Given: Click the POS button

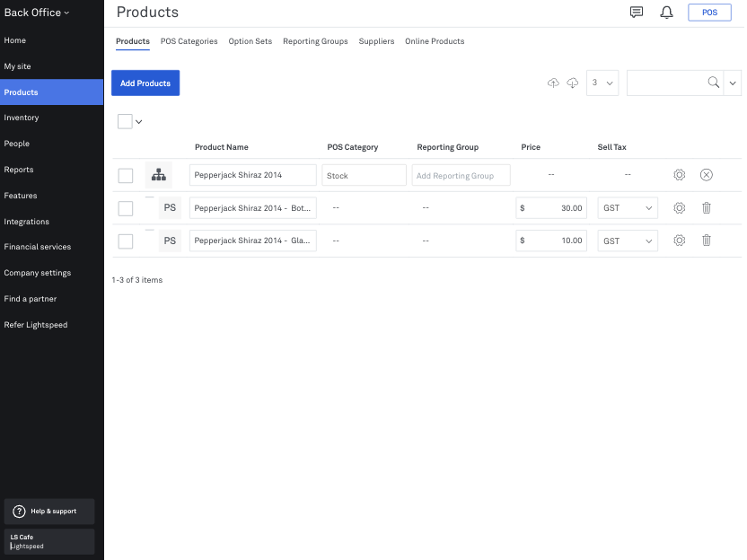Looking at the screenshot, I should (709, 13).
